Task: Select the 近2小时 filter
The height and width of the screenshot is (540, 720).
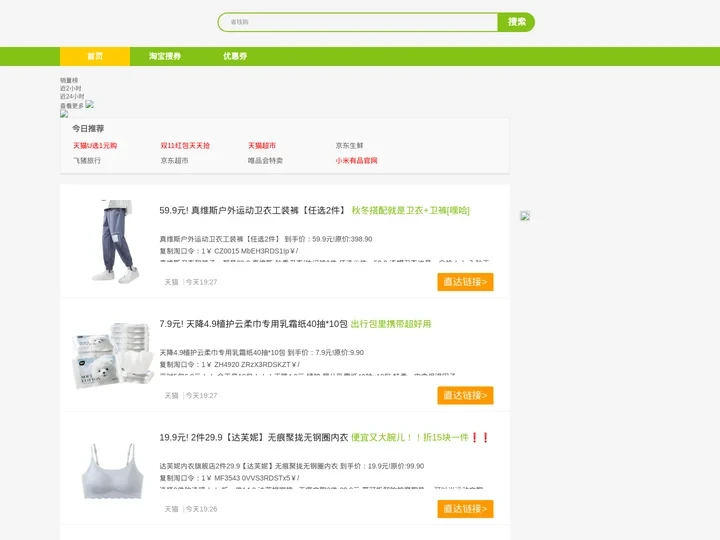Action: pyautogui.click(x=71, y=88)
